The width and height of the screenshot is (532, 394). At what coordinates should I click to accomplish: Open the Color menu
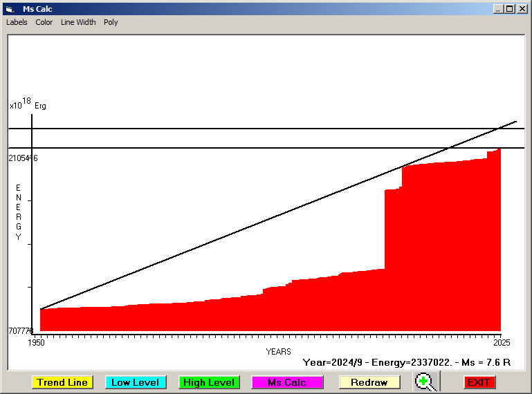click(x=44, y=22)
